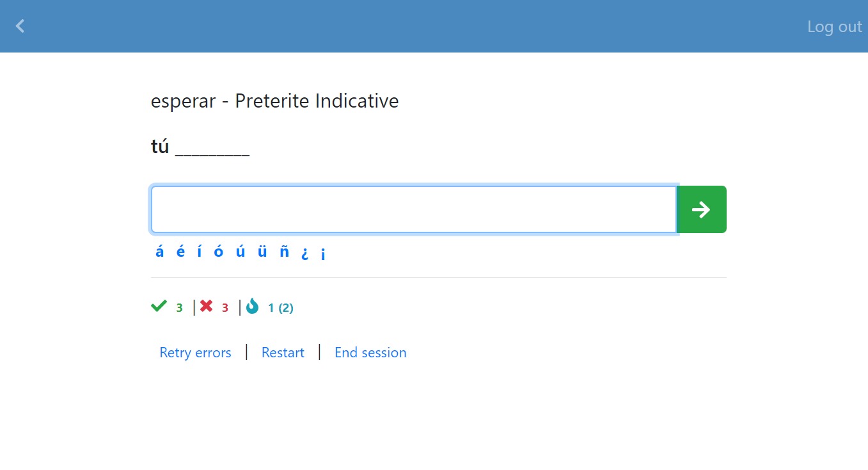
Task: Insert the ó accented character
Action: pos(219,252)
